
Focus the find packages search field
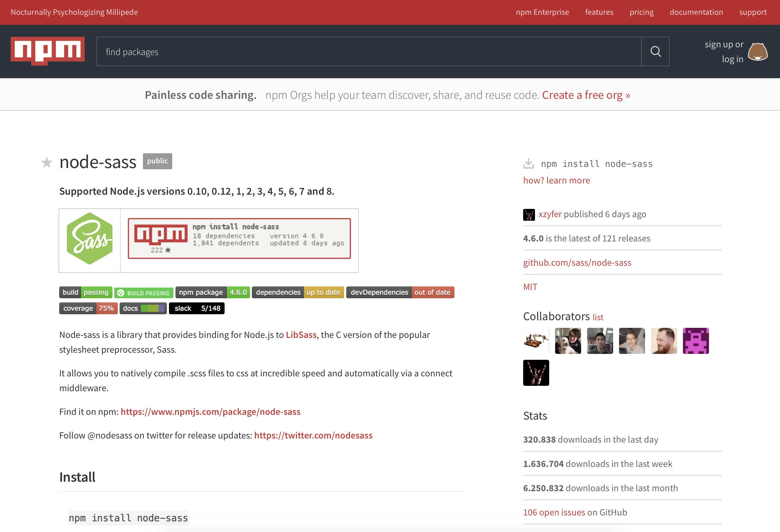[369, 51]
